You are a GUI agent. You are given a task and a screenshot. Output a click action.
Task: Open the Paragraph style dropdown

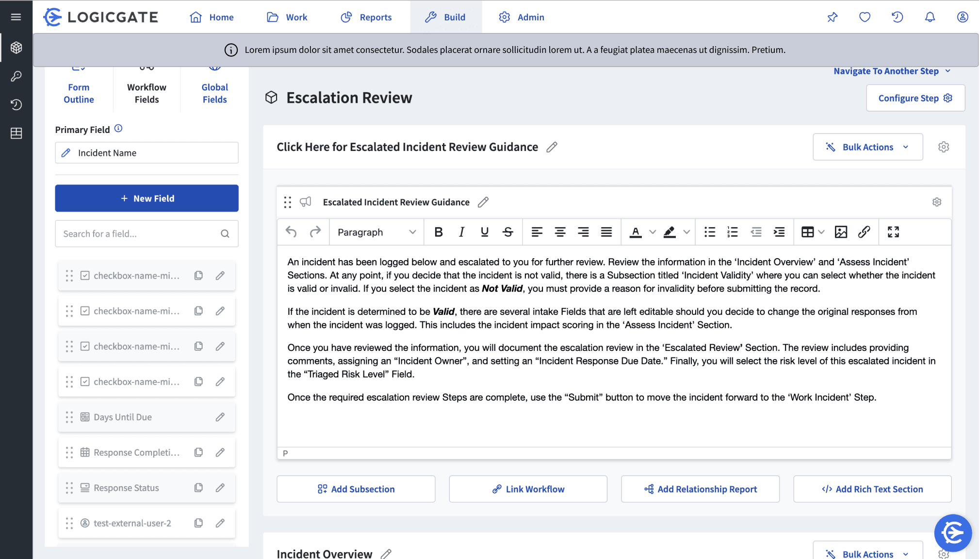[x=376, y=232]
